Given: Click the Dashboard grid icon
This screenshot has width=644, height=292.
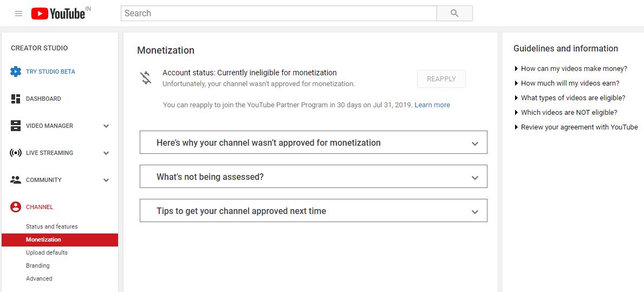Looking at the screenshot, I should pyautogui.click(x=16, y=99).
